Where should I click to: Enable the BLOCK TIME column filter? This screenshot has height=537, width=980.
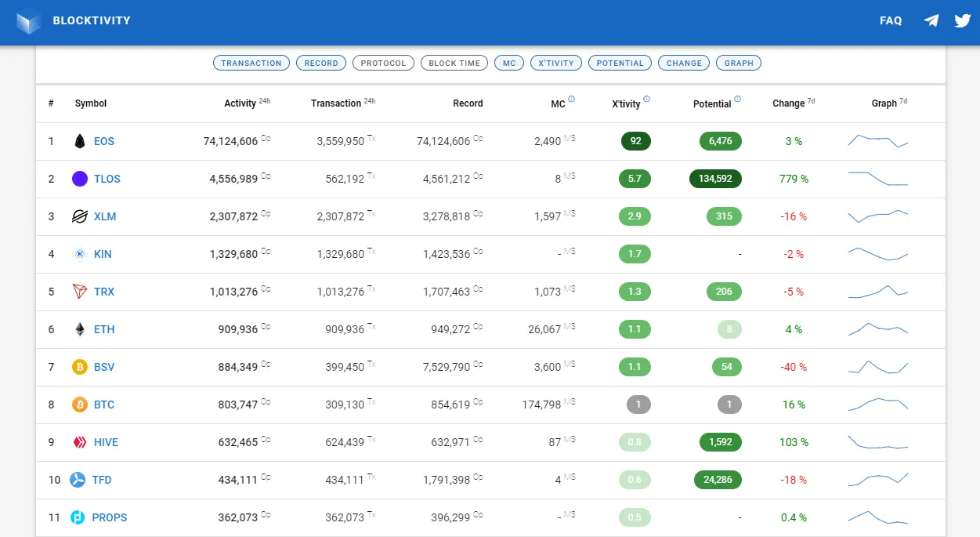[454, 63]
